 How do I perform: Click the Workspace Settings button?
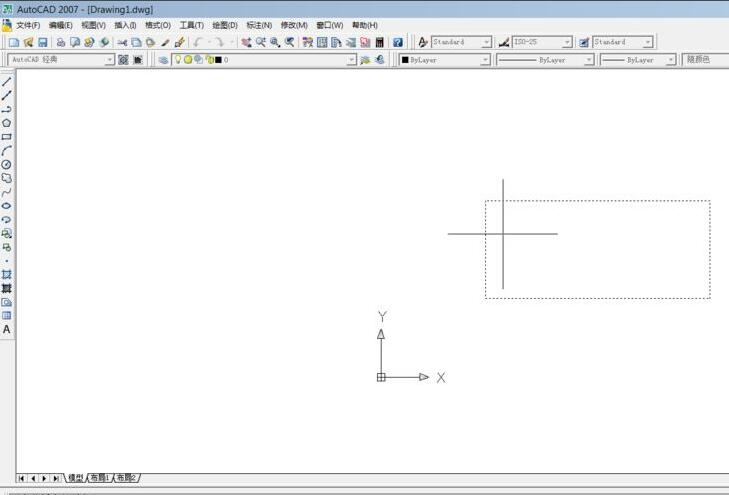pyautogui.click(x=123, y=60)
